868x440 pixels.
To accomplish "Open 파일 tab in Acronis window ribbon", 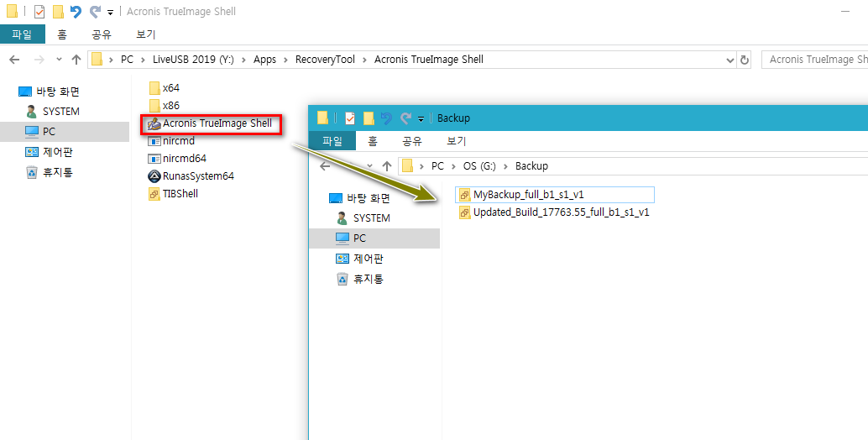I will tap(22, 34).
